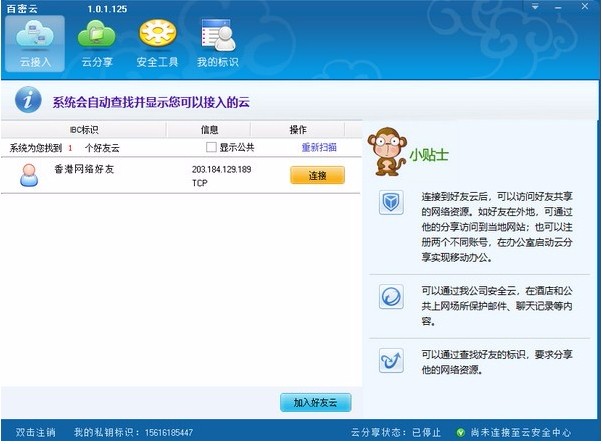Click the monkey mascot tips icon

(387, 152)
